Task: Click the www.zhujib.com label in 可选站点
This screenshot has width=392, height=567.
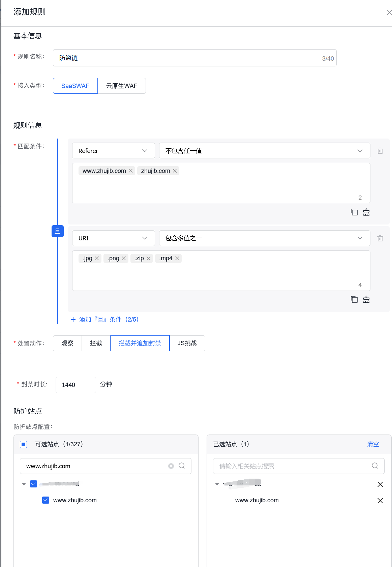Action: [x=75, y=500]
